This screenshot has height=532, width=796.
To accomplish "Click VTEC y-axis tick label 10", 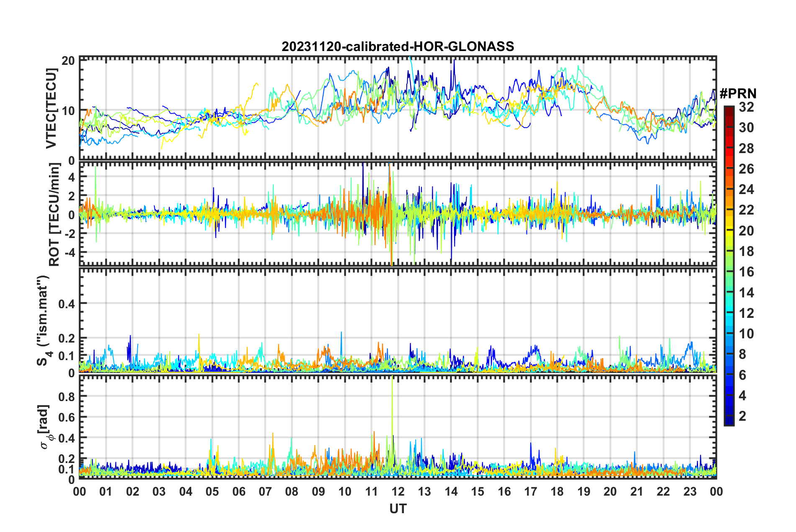I will point(68,111).
